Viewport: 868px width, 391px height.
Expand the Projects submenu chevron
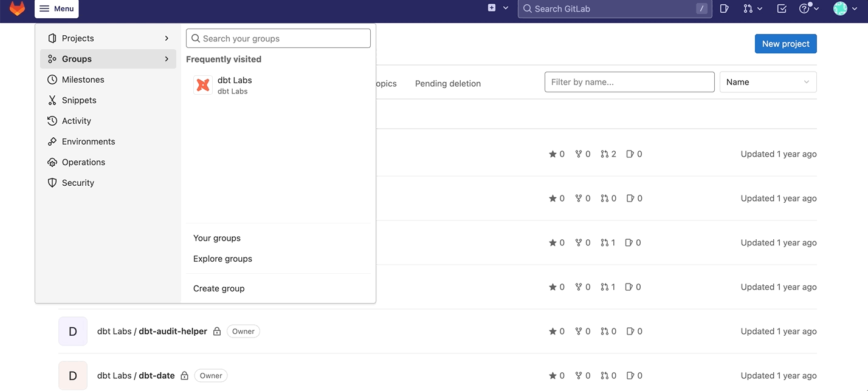pyautogui.click(x=166, y=38)
